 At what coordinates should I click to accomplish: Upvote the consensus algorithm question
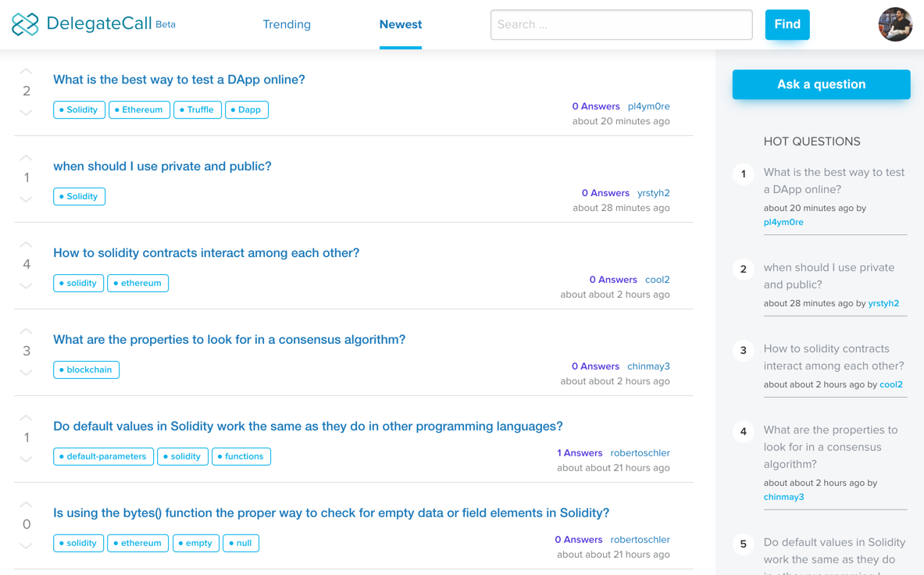(26, 330)
